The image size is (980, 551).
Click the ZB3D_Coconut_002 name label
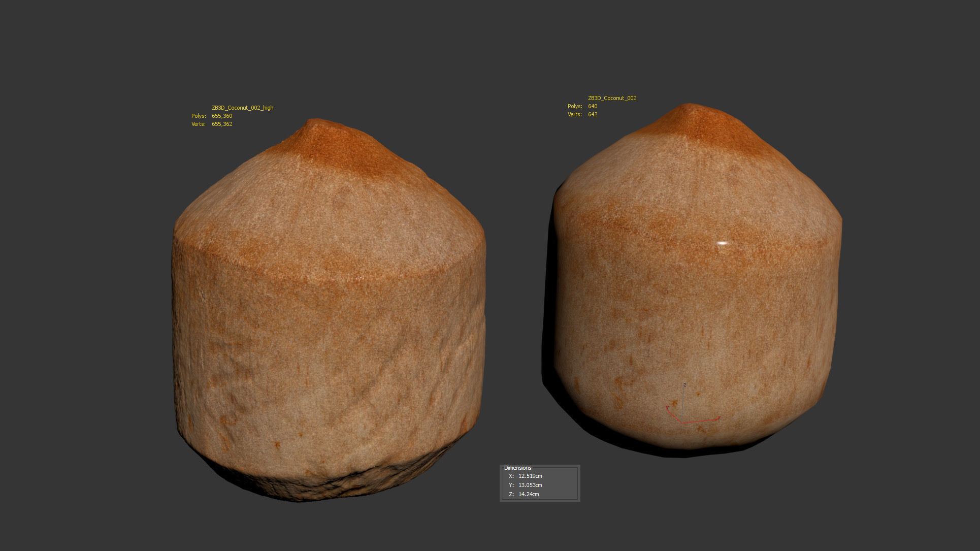point(612,98)
